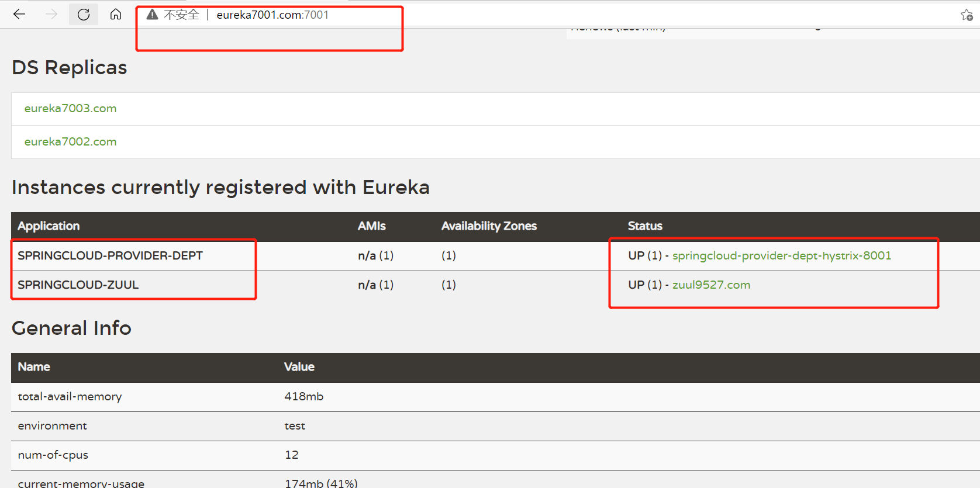The height and width of the screenshot is (488, 980).
Task: Click the AMIs column header
Action: (x=372, y=226)
